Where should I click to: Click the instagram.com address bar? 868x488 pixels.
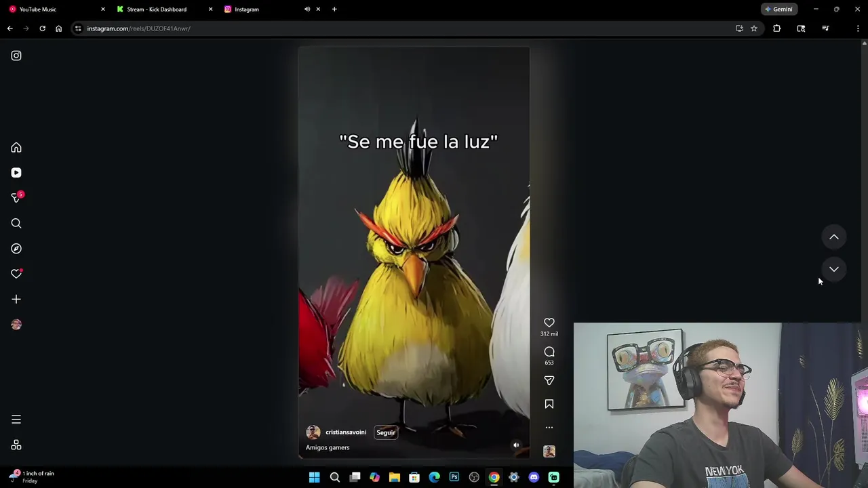407,28
